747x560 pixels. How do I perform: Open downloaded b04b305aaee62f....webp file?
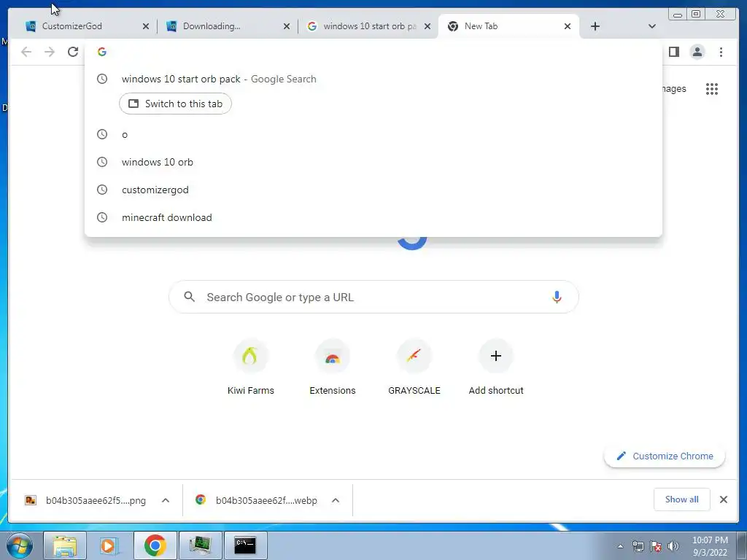tap(258, 500)
